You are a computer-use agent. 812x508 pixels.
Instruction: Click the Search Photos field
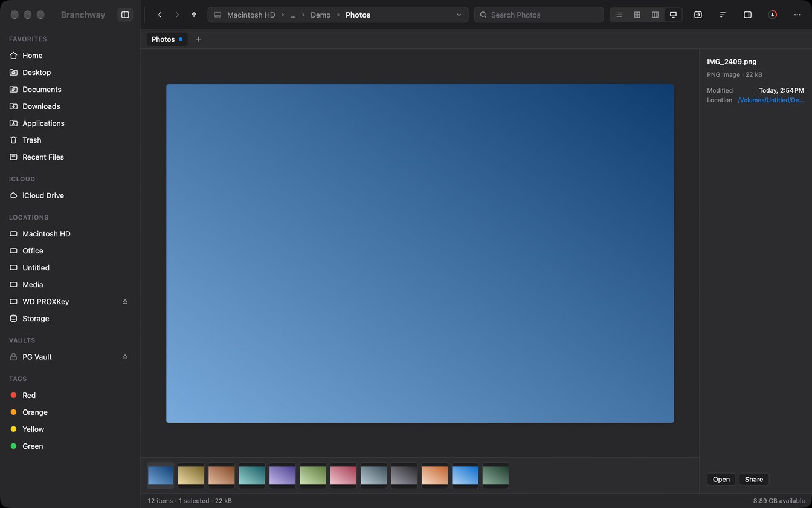click(x=539, y=15)
